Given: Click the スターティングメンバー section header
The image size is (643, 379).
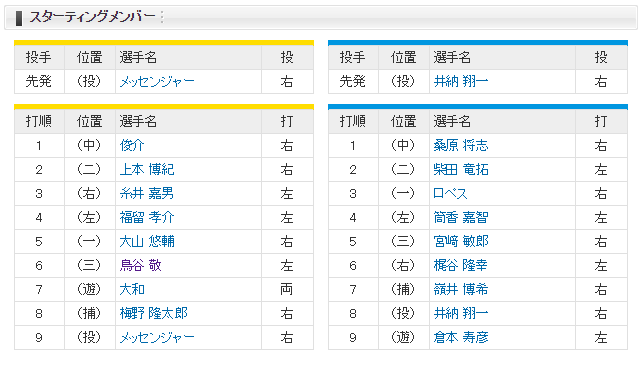Looking at the screenshot, I should [92, 17].
